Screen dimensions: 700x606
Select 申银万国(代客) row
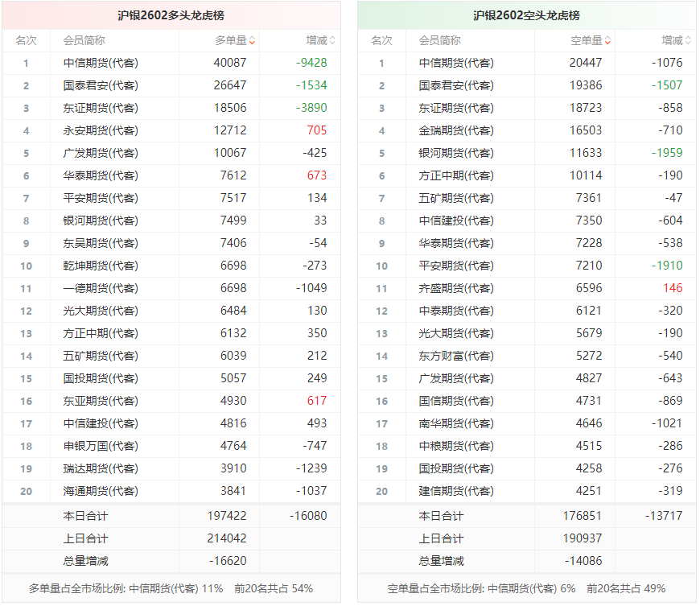click(x=171, y=446)
